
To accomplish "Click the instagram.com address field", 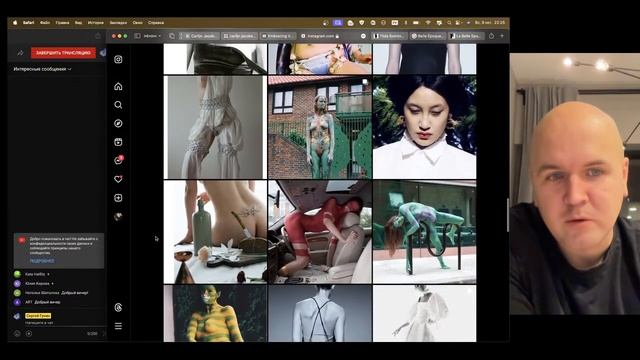I will point(320,36).
